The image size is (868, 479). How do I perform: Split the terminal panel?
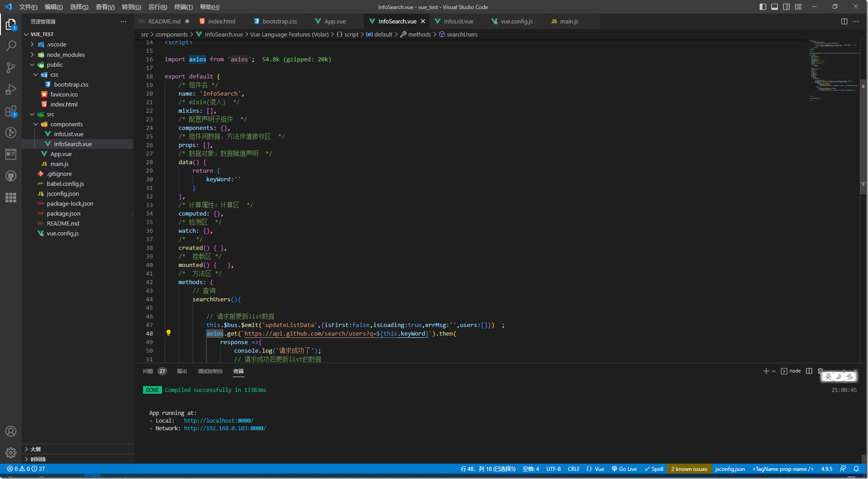[x=809, y=371]
